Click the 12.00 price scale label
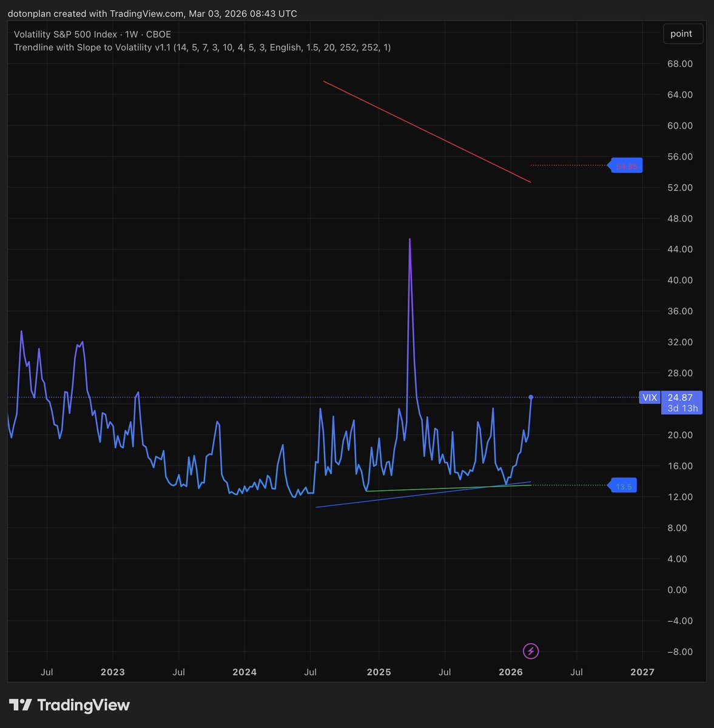 679,497
